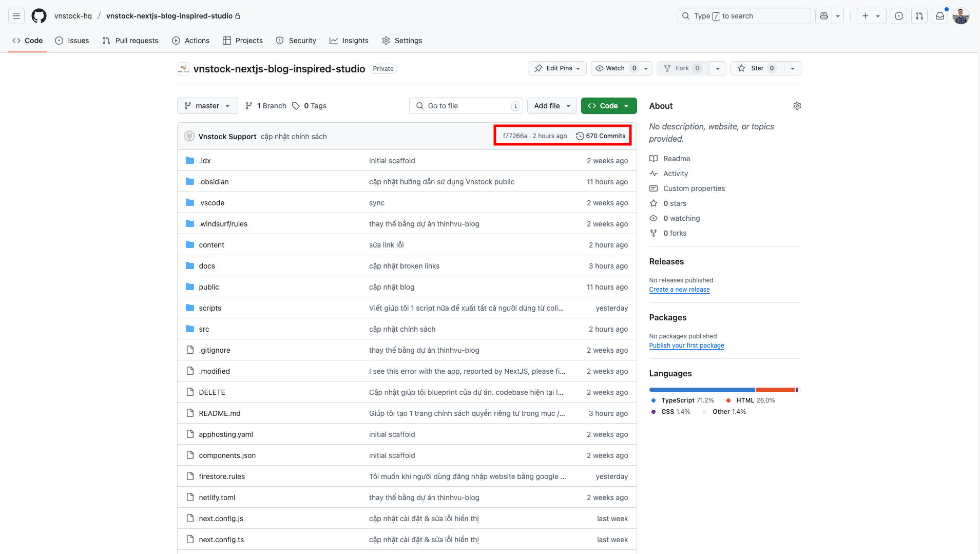Image resolution: width=980 pixels, height=554 pixels.
Task: Expand the master branch dropdown
Action: point(207,106)
